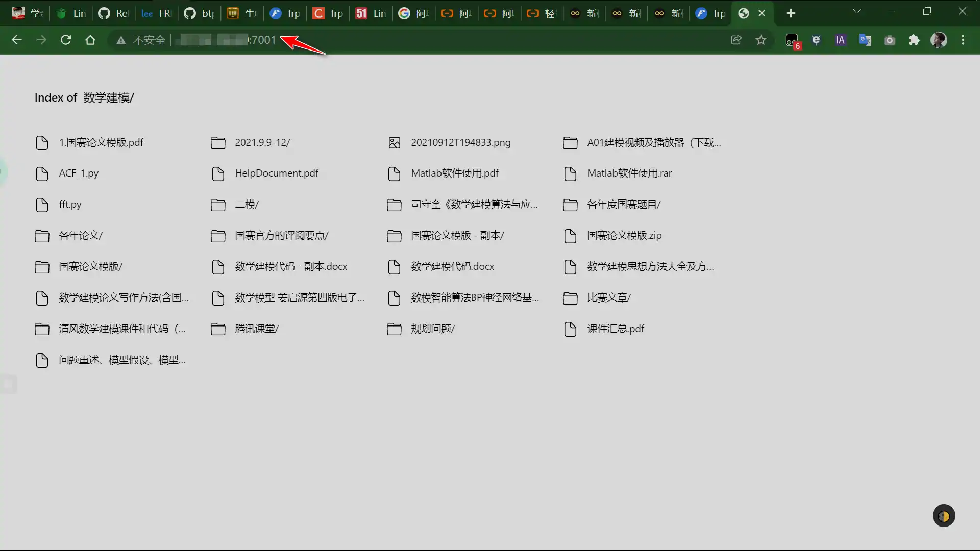The width and height of the screenshot is (980, 551).
Task: Switch to the GitHub Re tab
Action: (113, 13)
